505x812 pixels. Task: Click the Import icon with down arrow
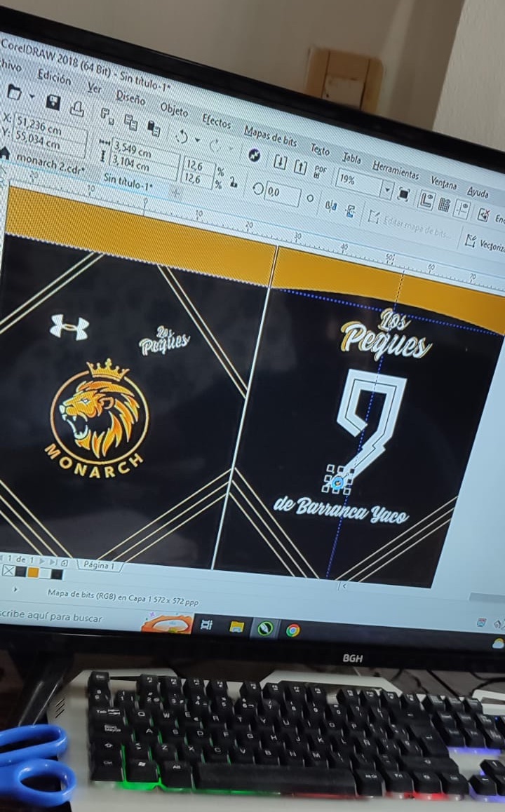pyautogui.click(x=280, y=162)
